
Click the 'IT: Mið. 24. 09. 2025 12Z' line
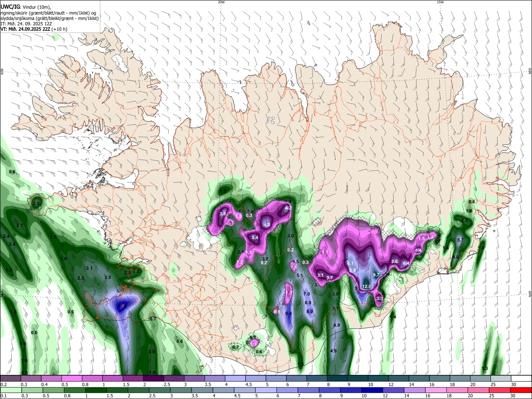pyautogui.click(x=27, y=24)
